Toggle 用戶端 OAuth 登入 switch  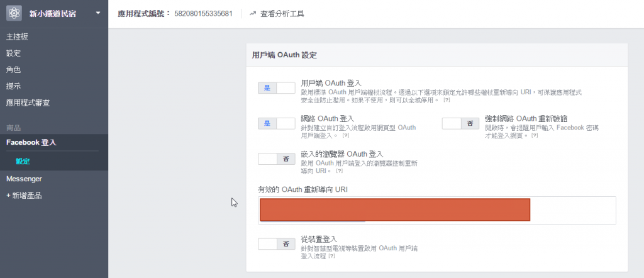pyautogui.click(x=277, y=88)
